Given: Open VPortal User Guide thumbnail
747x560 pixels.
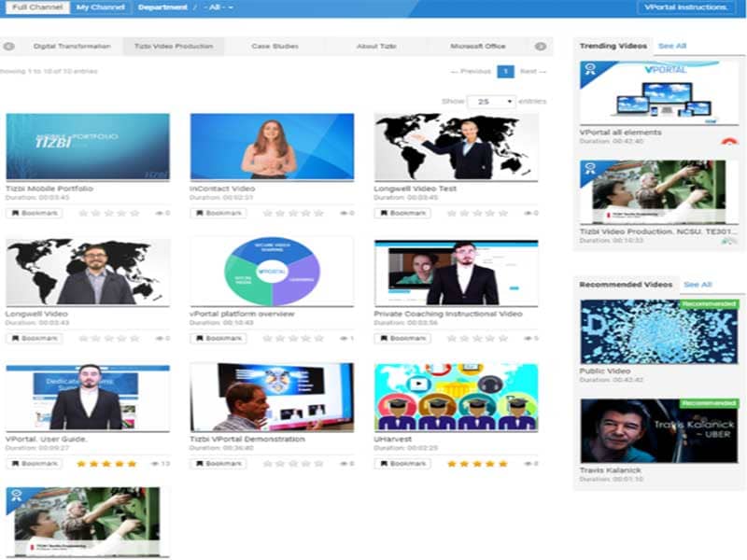Looking at the screenshot, I should pos(88,398).
